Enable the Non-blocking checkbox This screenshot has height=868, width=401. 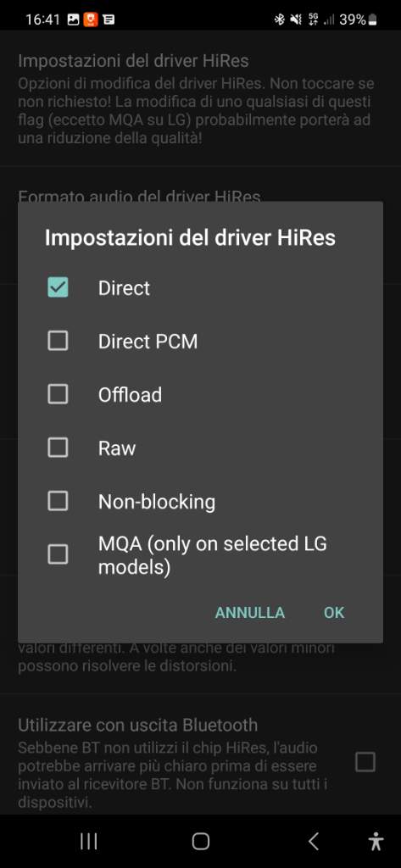(x=58, y=501)
